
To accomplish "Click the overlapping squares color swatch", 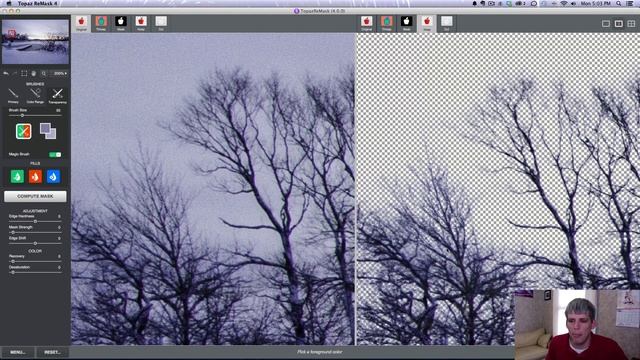I will pos(48,131).
